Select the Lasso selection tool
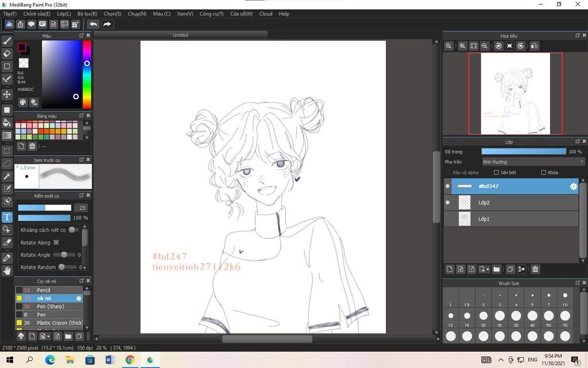 pyautogui.click(x=7, y=164)
